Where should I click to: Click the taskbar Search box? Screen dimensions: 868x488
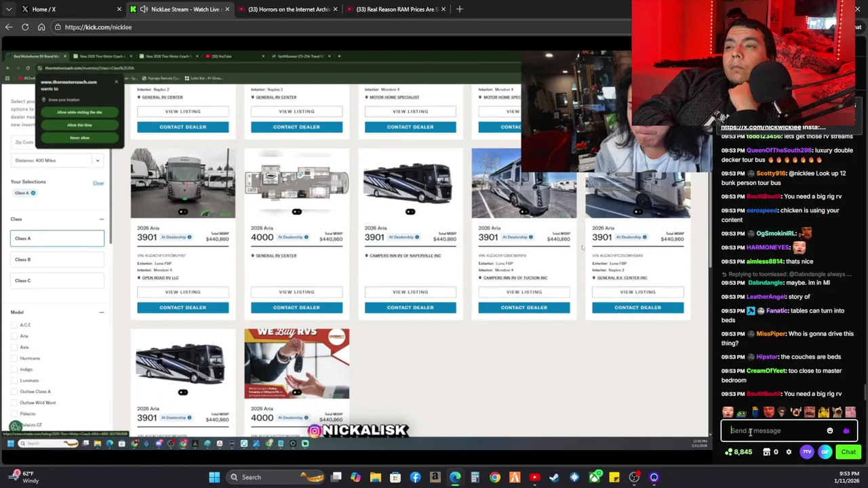(273, 477)
